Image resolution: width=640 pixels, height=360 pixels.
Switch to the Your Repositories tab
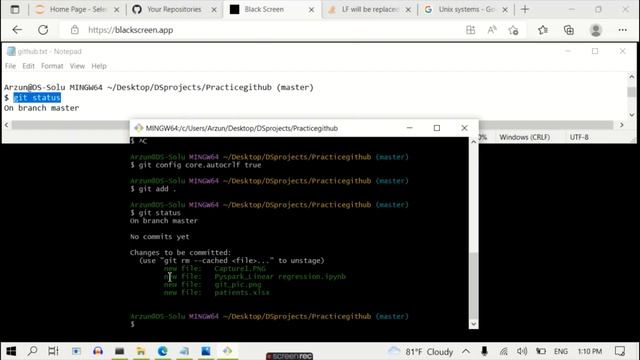(173, 9)
